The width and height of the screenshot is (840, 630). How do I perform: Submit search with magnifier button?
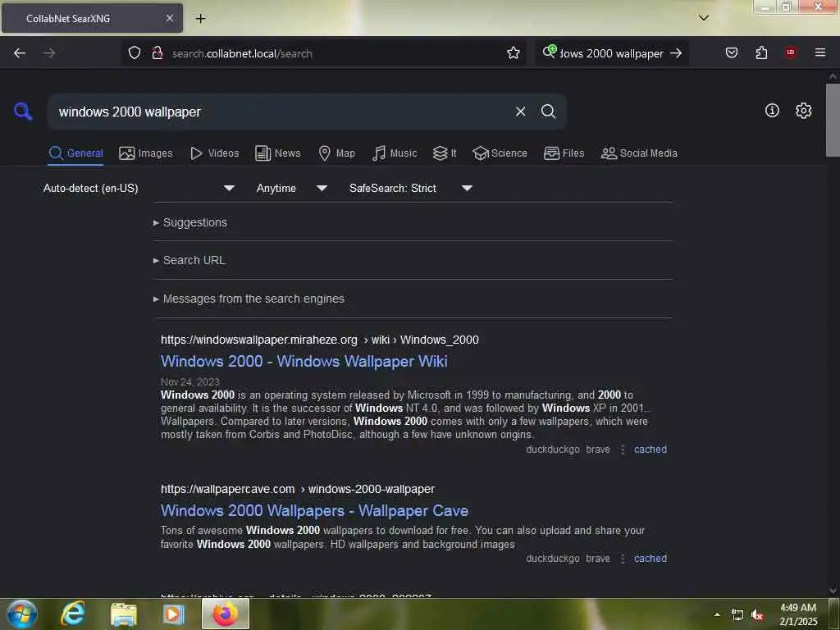point(548,112)
